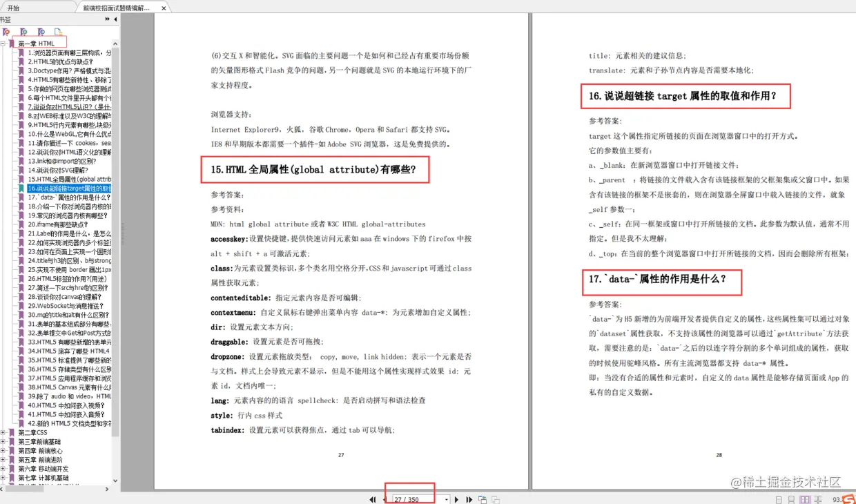Collapse the 第一章 HTML bookmark node
The image size is (856, 504).
(3, 43)
